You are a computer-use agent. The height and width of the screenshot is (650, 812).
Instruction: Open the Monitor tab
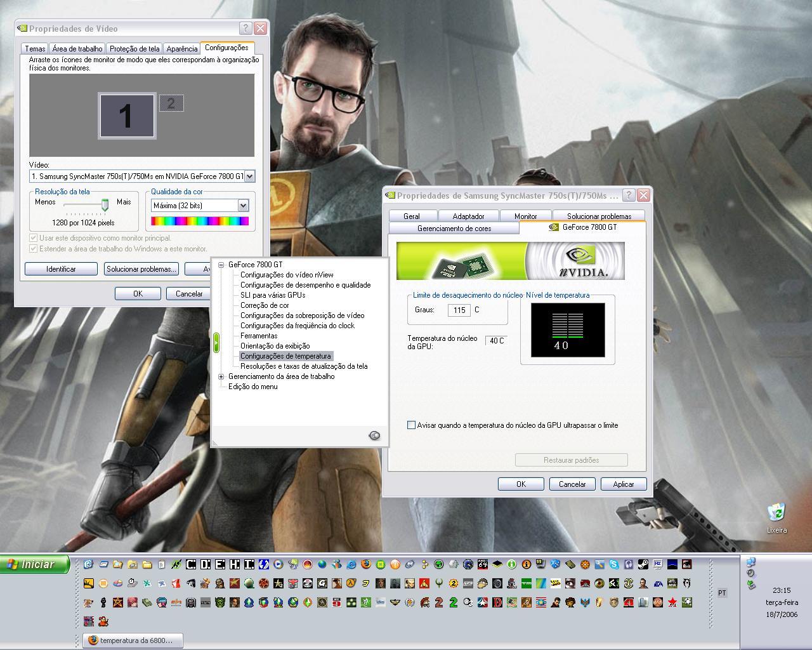point(525,216)
